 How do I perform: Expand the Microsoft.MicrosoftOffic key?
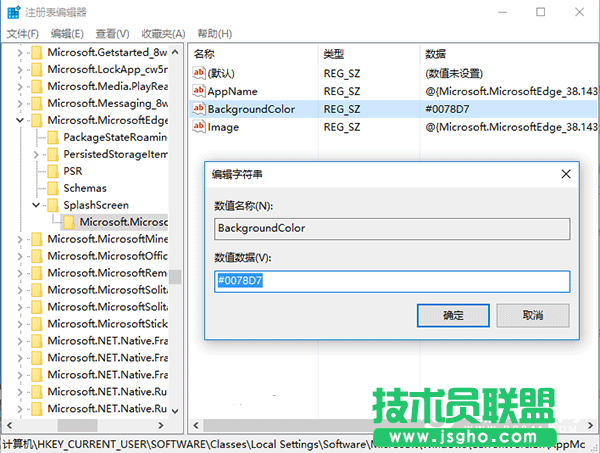(x=20, y=256)
